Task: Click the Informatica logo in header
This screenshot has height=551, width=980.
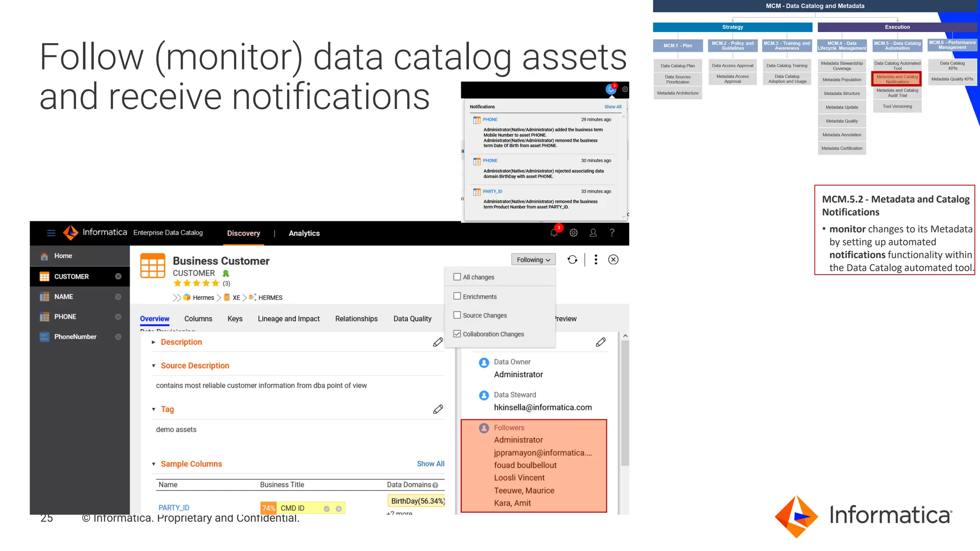Action: click(x=95, y=232)
